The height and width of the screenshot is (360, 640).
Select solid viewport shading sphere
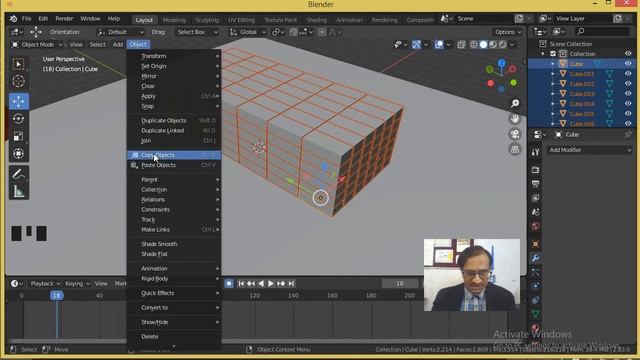pos(483,44)
